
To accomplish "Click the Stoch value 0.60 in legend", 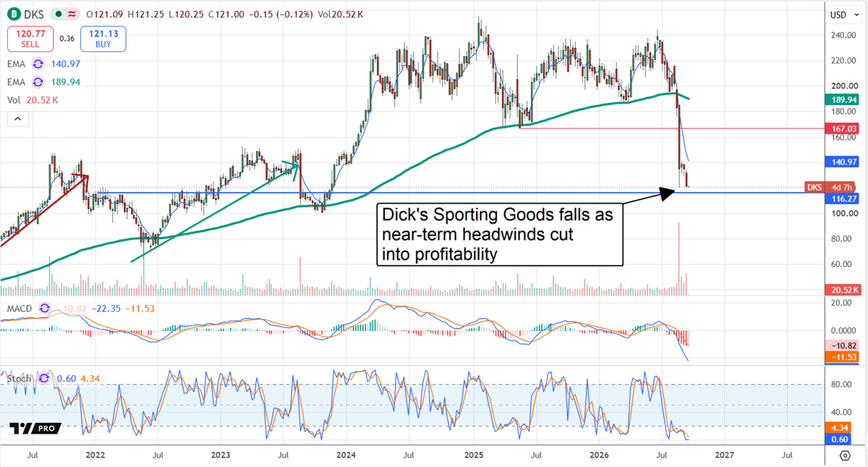I will tap(65, 378).
